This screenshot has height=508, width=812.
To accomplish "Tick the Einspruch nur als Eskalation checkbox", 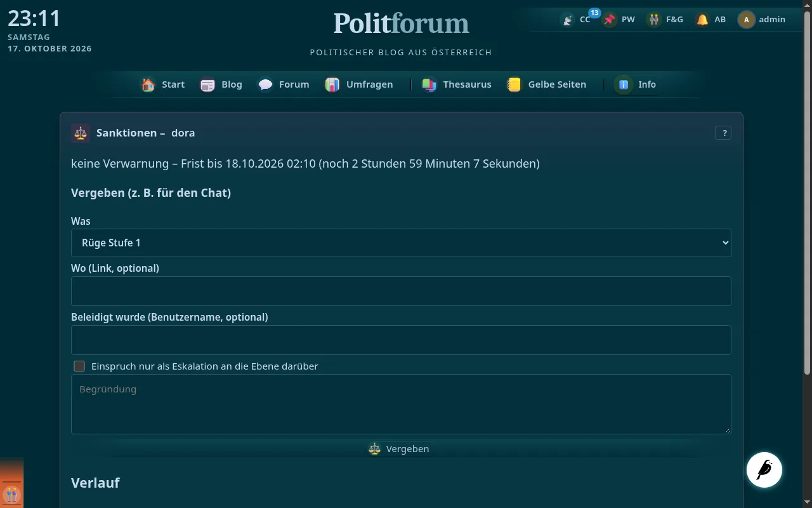I will 79,366.
